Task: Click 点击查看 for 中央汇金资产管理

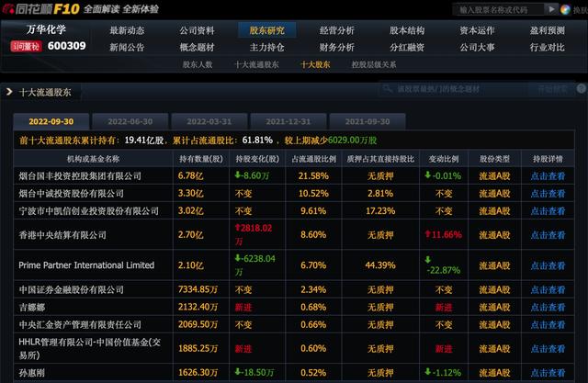Action: [x=548, y=324]
